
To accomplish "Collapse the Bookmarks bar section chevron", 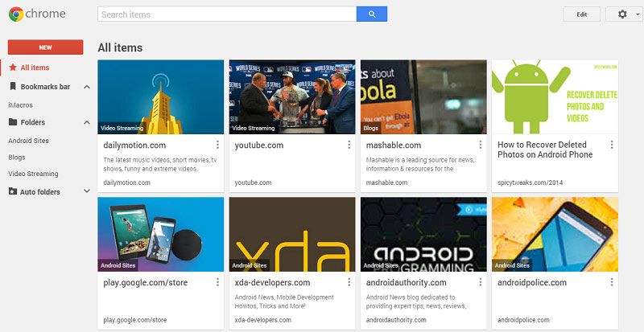I will pos(87,87).
